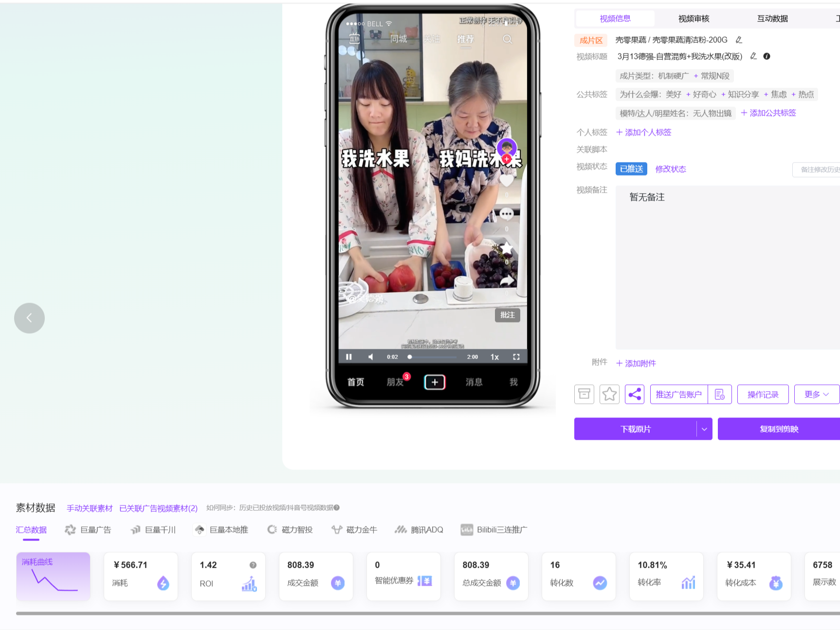
Task: Collapse the panel with the left arrow button
Action: [29, 318]
